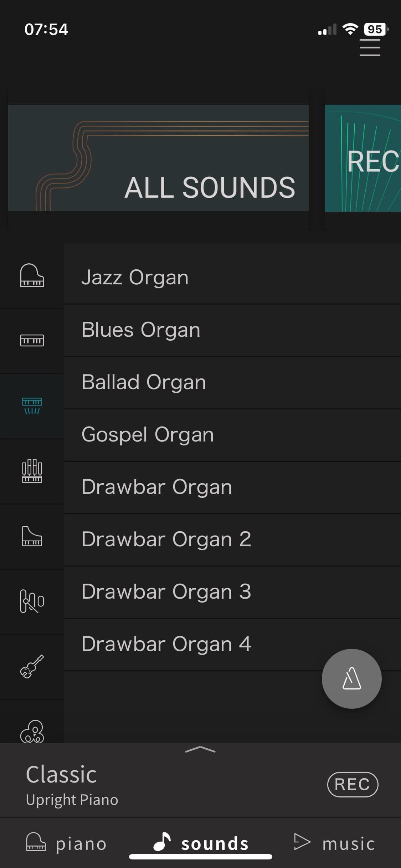Open the mallets and percussion category
Screen dimensions: 401x868
pyautogui.click(x=32, y=601)
